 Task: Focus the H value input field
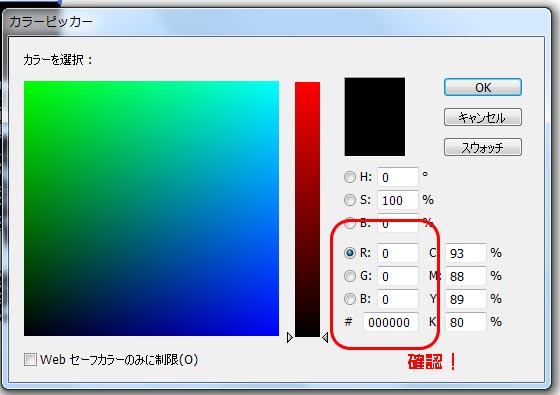pos(398,177)
